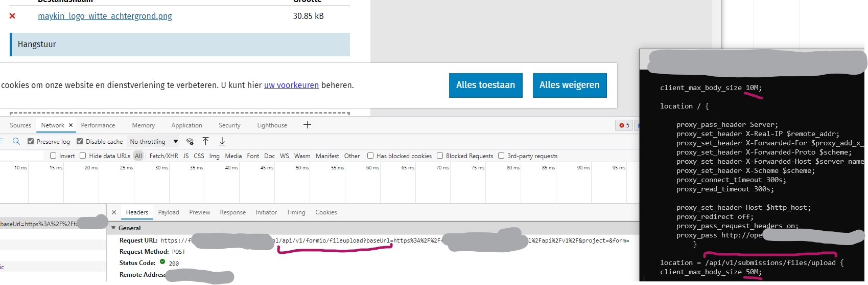Switch to the Response detail tab
This screenshot has height=285, width=868.
tap(233, 212)
